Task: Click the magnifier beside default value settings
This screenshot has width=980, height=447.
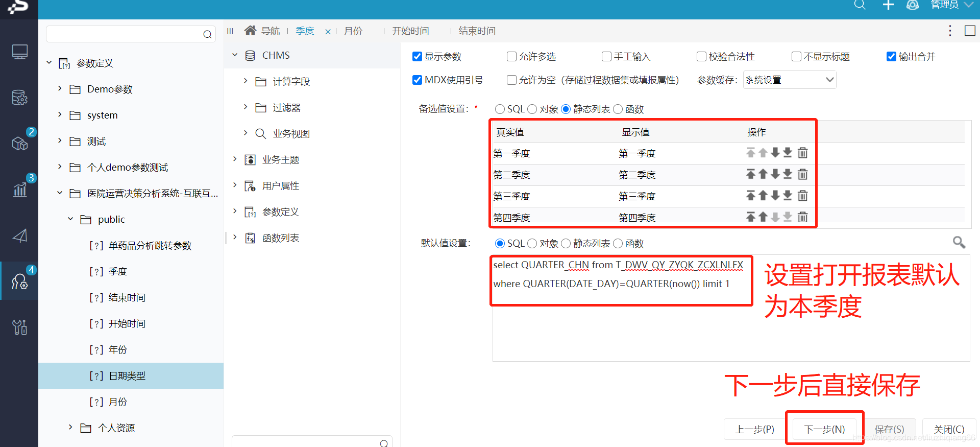Action: 959,242
